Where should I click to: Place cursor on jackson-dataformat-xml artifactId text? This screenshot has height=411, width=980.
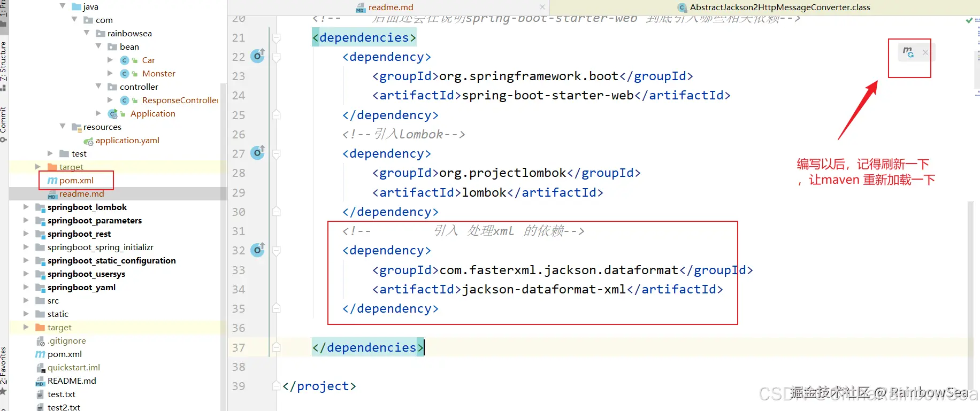click(x=543, y=289)
